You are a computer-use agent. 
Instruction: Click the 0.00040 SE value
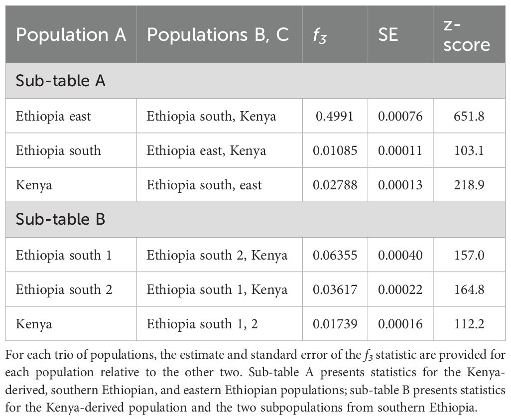(x=400, y=255)
